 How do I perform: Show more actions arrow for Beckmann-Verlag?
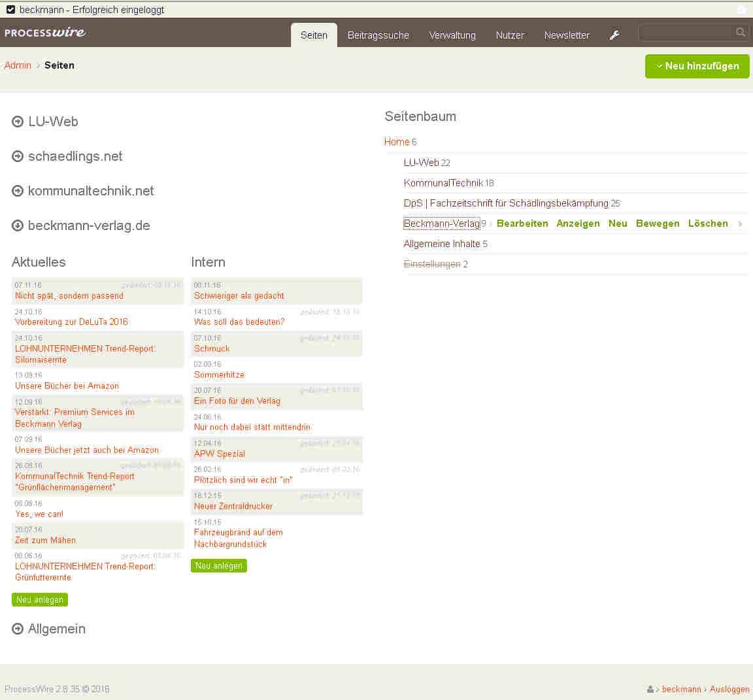(740, 224)
